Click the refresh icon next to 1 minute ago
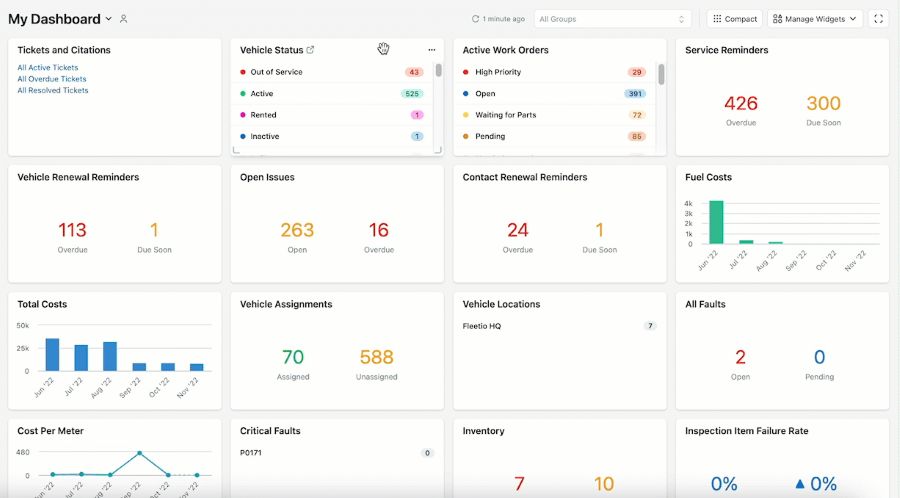 click(x=475, y=19)
